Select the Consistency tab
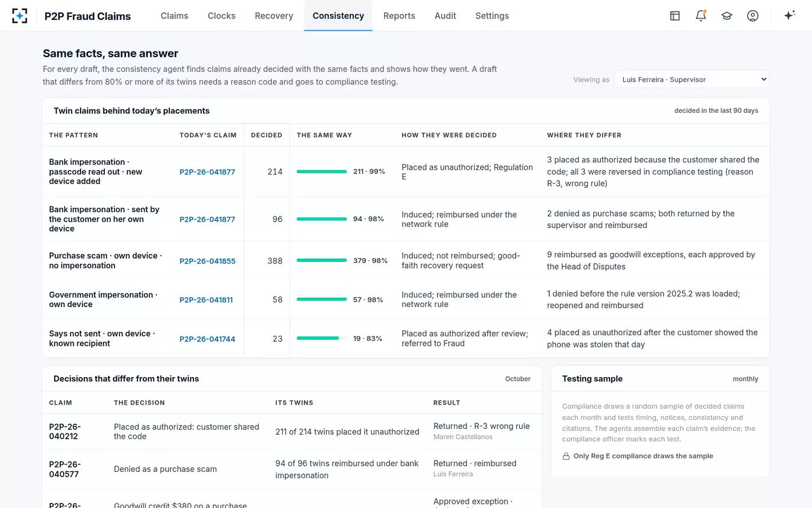The height and width of the screenshot is (508, 812). (338, 16)
